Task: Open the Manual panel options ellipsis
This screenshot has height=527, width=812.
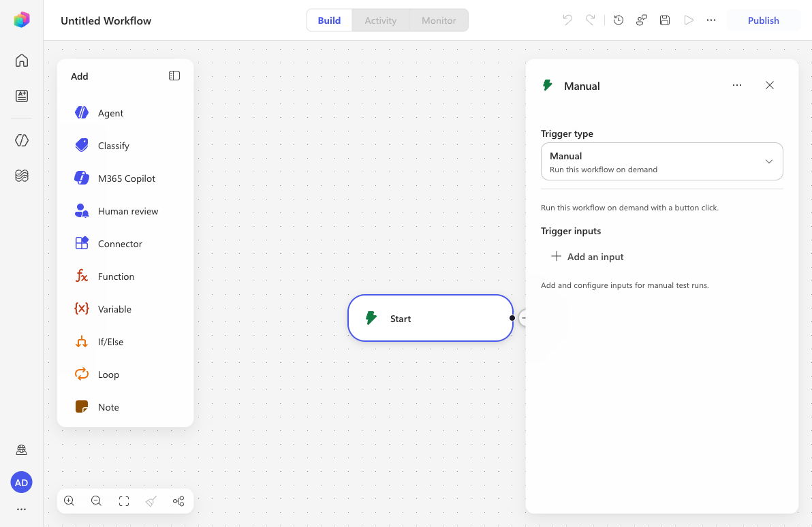Action: click(x=737, y=85)
